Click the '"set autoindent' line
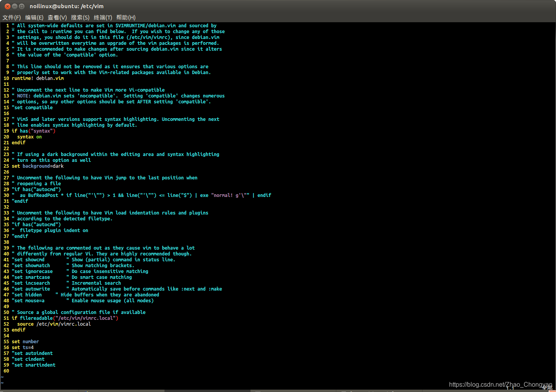 coord(32,353)
